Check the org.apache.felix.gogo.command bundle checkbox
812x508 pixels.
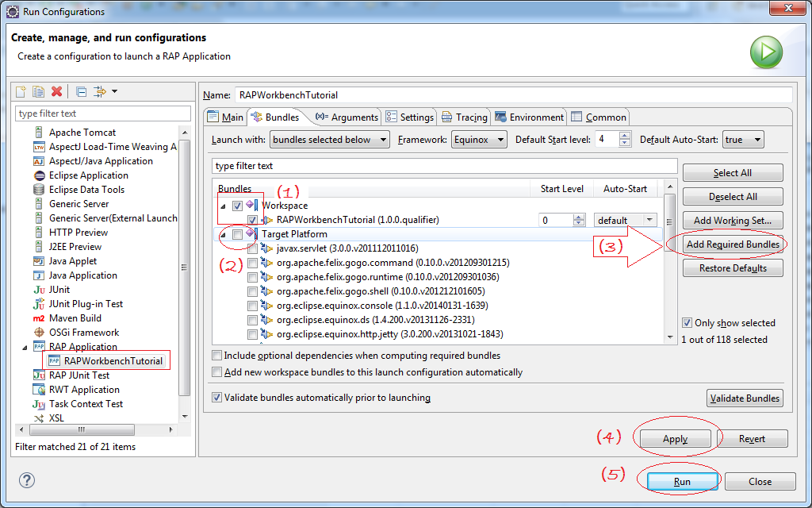[x=252, y=263]
